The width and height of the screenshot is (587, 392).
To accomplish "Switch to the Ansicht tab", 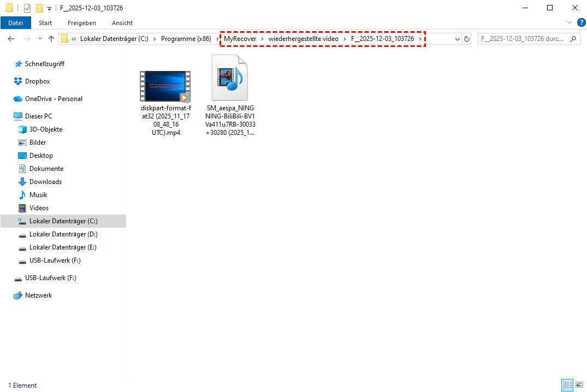I will (122, 23).
